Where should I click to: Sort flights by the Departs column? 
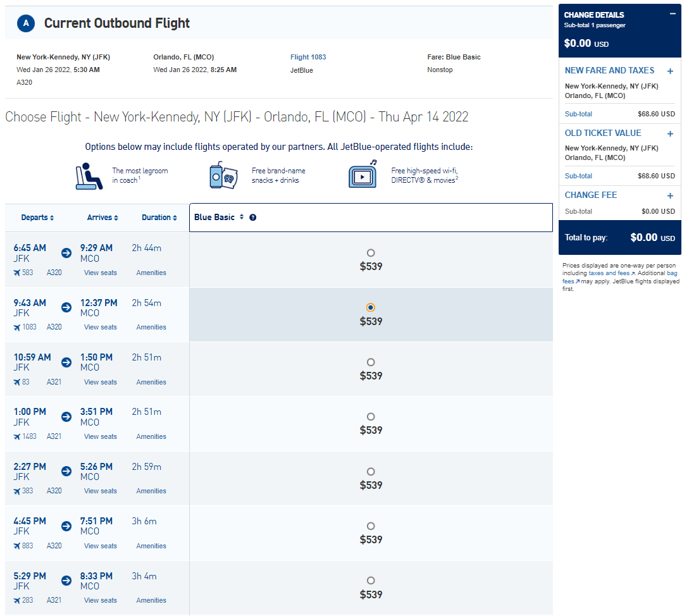point(37,218)
